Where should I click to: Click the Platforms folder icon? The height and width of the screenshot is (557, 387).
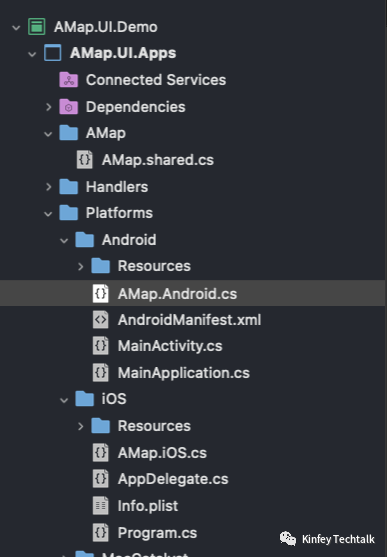69,213
